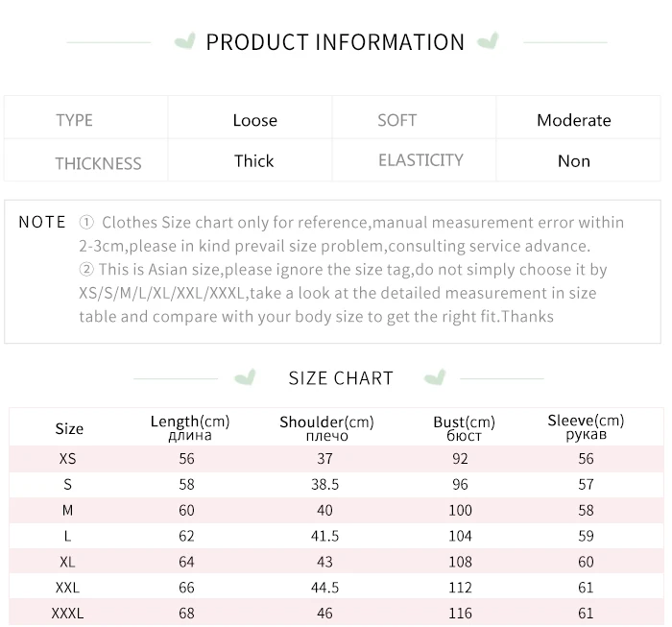Select the SIZE CHART heading
672x627 pixels.
click(x=341, y=378)
